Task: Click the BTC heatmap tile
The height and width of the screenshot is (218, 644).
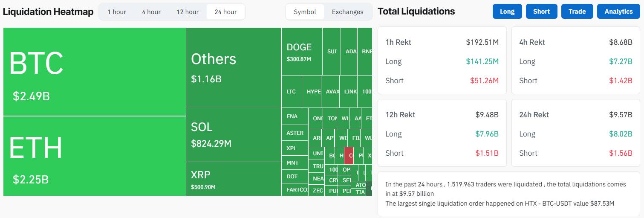Action: (x=94, y=72)
